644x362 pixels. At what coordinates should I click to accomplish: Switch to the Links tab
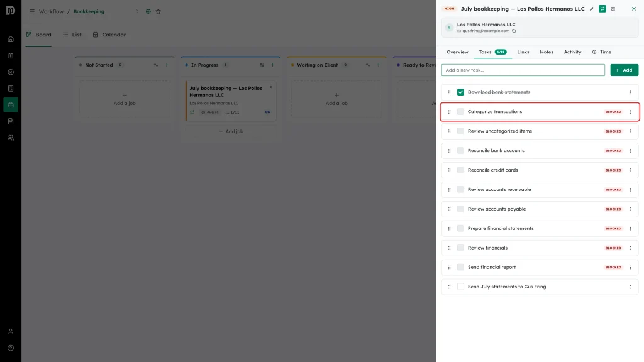click(523, 52)
